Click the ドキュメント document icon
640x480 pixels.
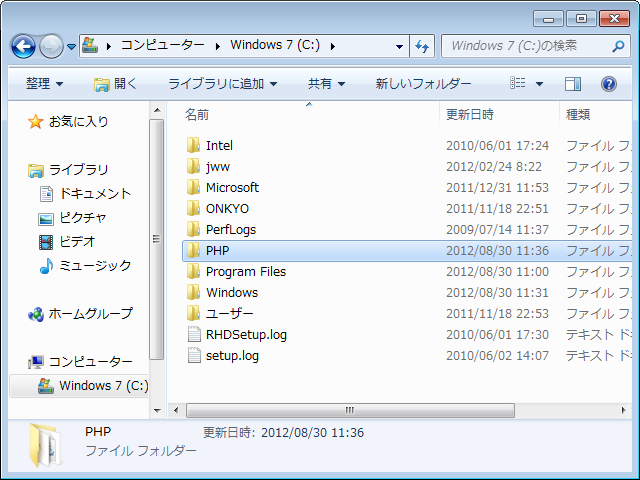(46, 194)
